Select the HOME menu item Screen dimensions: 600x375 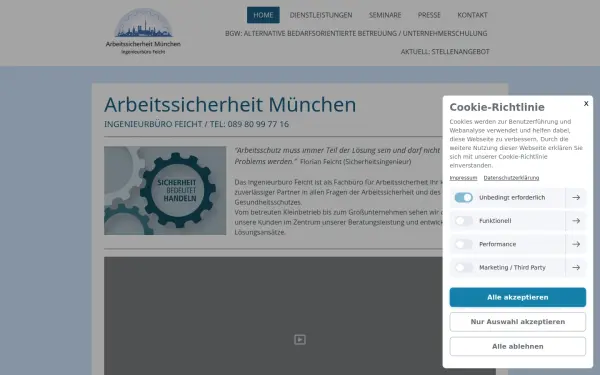pyautogui.click(x=263, y=15)
